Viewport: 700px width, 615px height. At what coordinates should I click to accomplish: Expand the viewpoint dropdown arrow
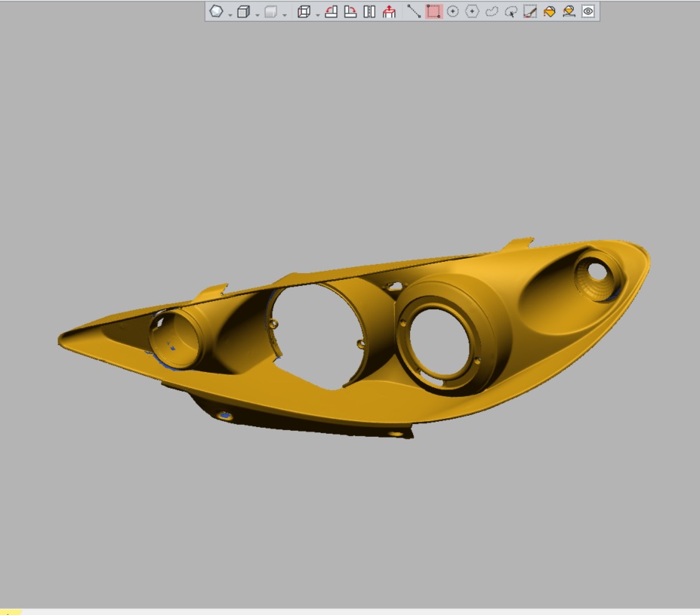(318, 15)
